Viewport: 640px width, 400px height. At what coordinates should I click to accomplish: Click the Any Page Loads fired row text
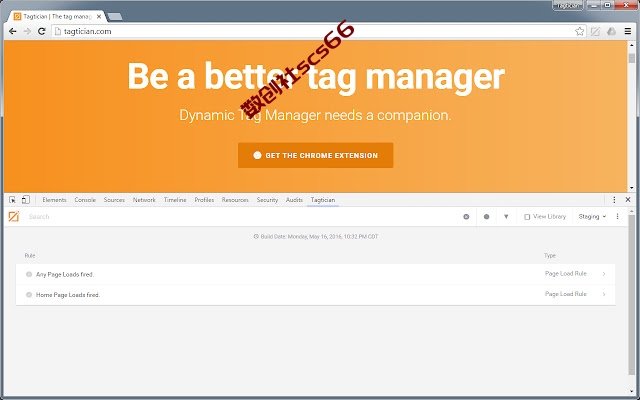pos(65,274)
